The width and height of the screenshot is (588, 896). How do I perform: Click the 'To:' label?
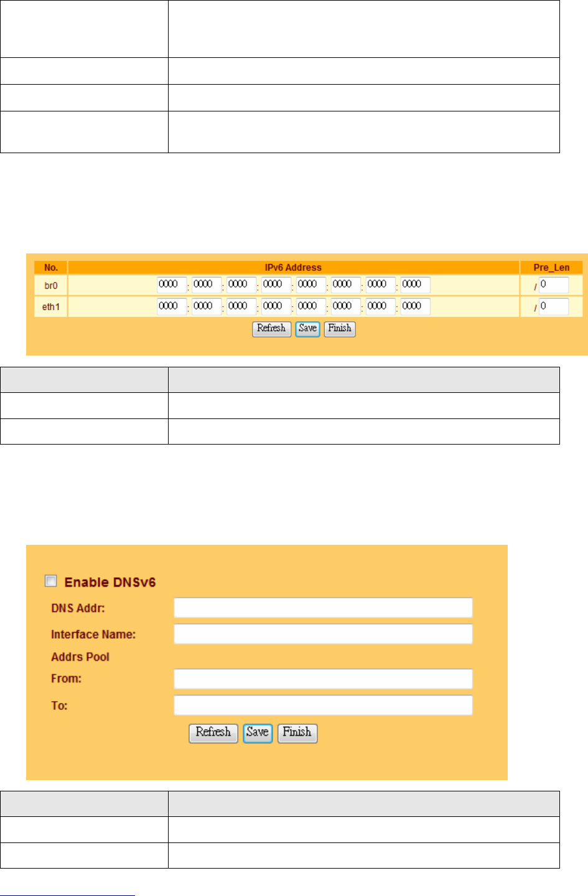59,705
